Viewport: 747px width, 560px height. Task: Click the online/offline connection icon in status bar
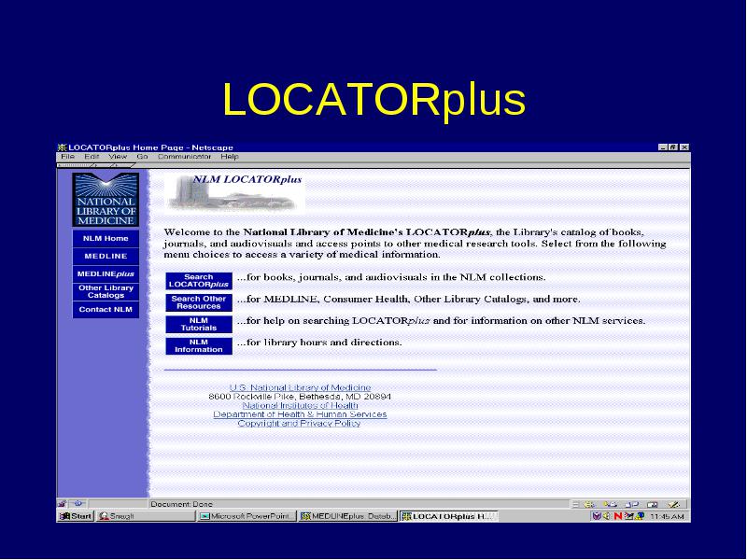[78, 504]
